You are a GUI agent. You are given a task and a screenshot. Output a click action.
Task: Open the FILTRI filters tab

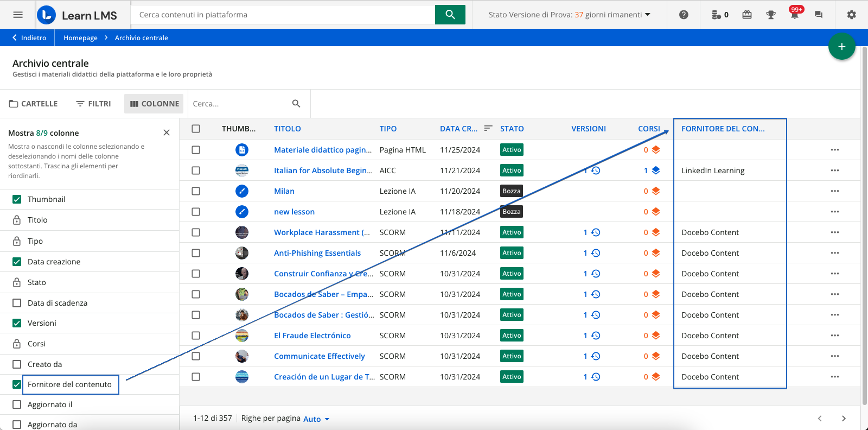(93, 104)
